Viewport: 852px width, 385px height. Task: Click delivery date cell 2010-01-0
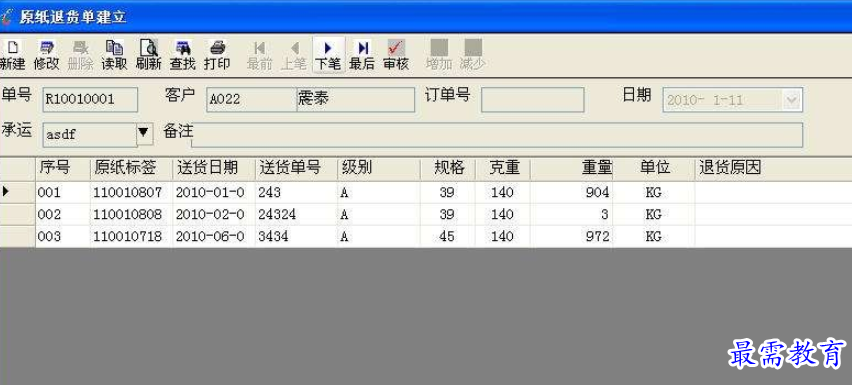tap(215, 192)
